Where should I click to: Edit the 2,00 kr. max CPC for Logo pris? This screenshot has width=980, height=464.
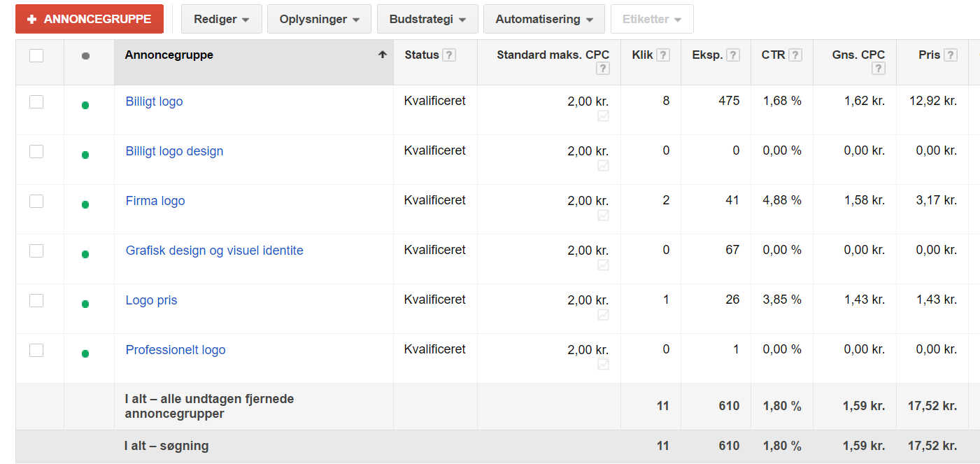pyautogui.click(x=588, y=300)
